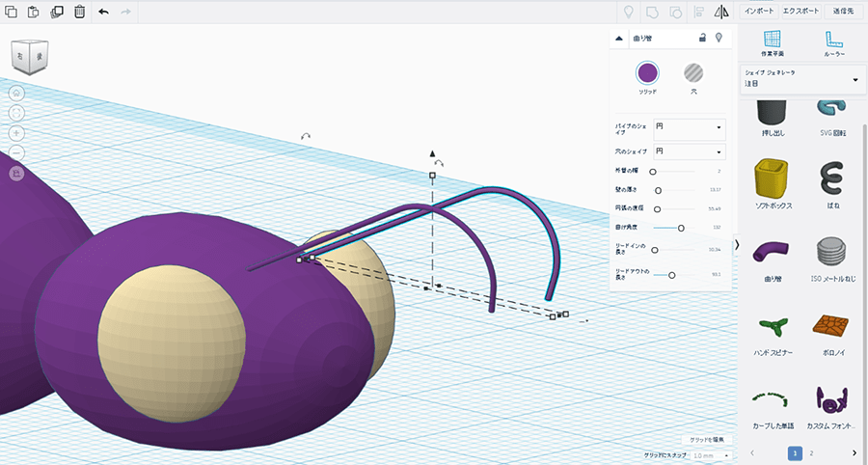This screenshot has width=868, height=465.
Task: Collapse the 曲り管 inspector panel with the arrow
Action: [619, 39]
